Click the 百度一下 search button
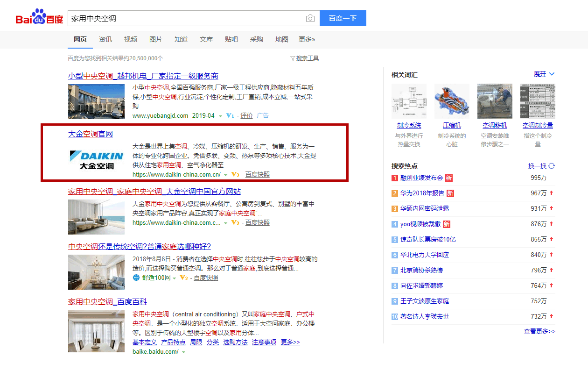The image size is (588, 371). [x=343, y=18]
